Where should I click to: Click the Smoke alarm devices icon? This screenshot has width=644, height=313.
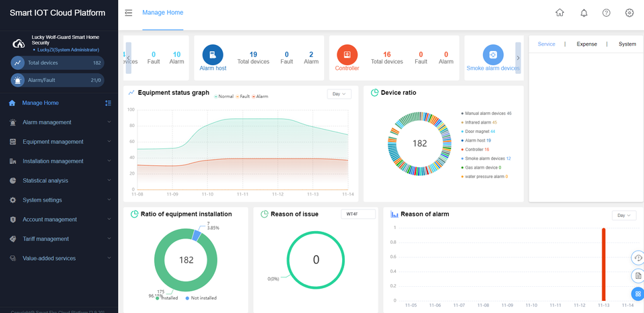pos(493,54)
